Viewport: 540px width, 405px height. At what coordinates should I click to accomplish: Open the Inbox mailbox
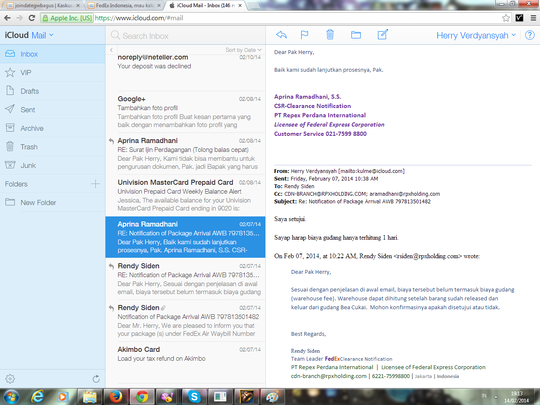point(53,54)
